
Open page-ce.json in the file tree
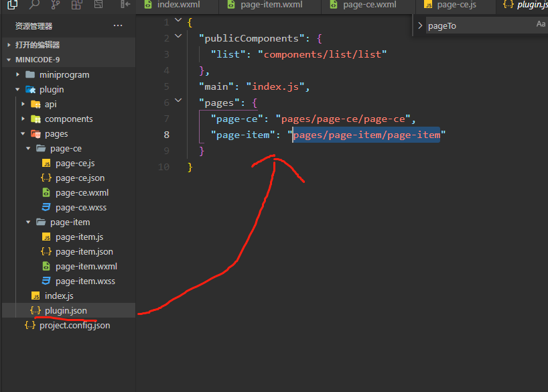[x=80, y=178]
